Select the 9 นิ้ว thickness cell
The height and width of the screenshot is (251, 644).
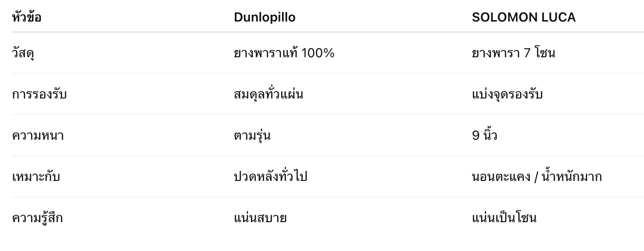484,136
